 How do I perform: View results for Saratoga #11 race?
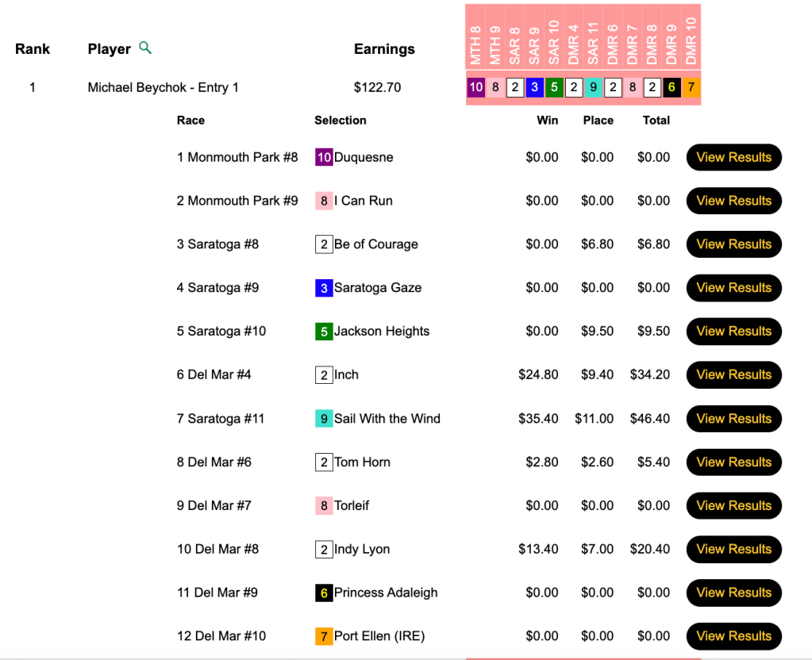point(733,419)
